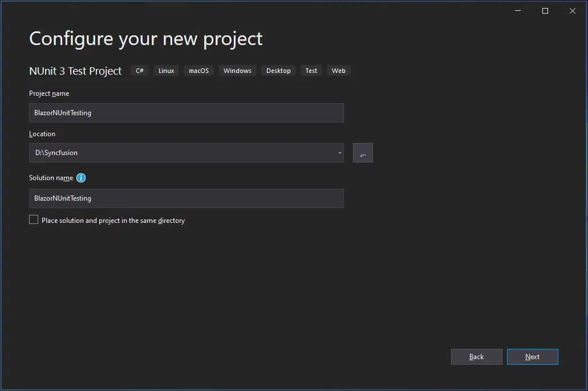Screen dimensions: 588x391
Task: Click the Project name input field
Action: pos(186,112)
